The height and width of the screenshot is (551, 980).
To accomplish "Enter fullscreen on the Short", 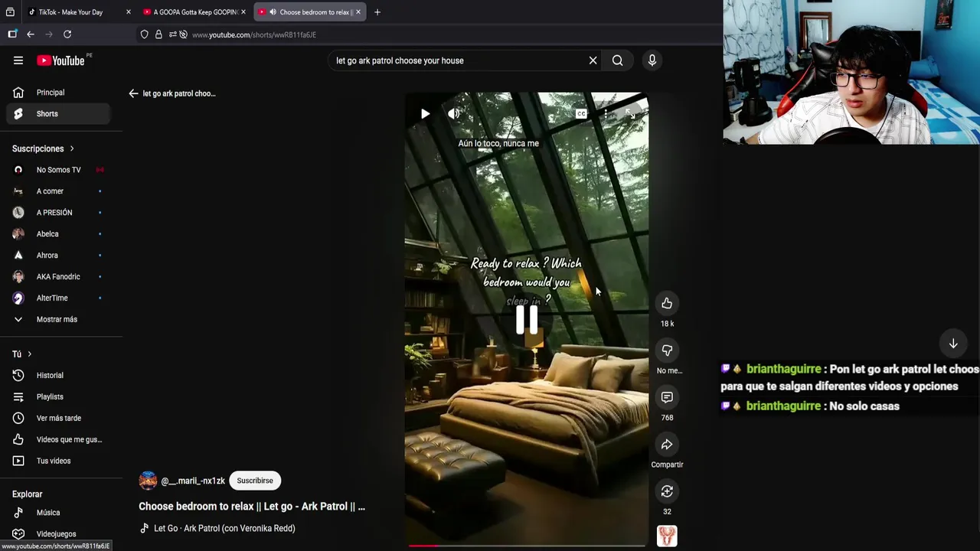I will coord(629,114).
